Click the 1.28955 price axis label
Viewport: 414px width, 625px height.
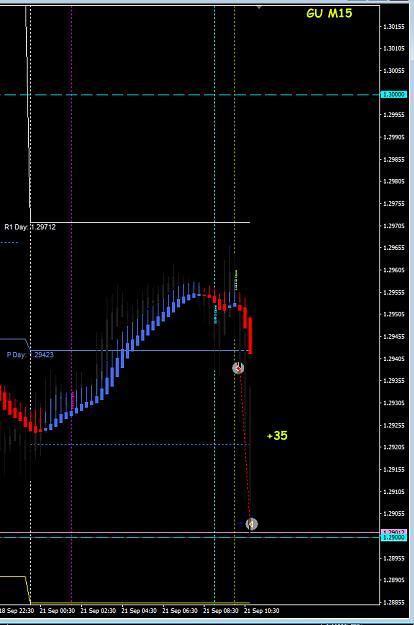pyautogui.click(x=394, y=558)
